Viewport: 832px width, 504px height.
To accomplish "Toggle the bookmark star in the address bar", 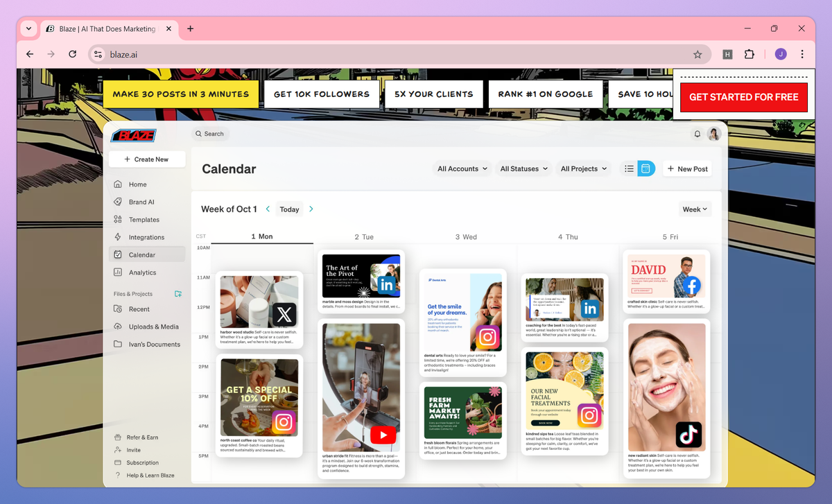I will click(x=698, y=54).
